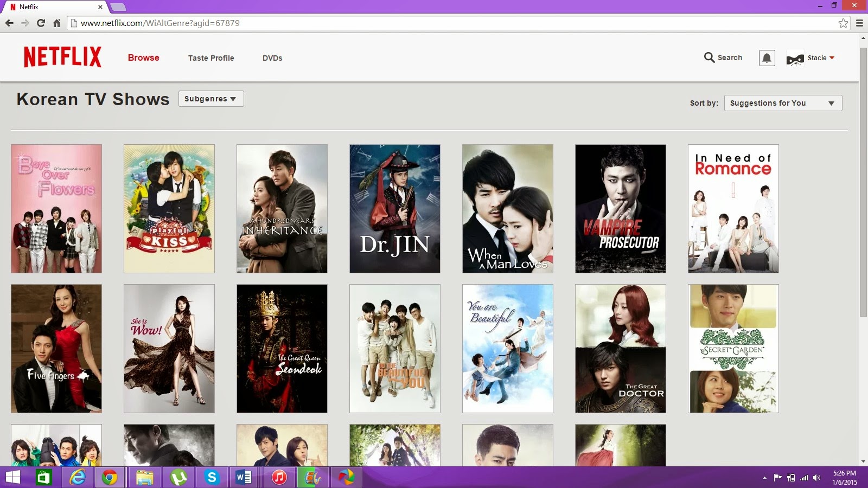Launch Windows Store from taskbar
The image size is (868, 488).
pos(43,478)
